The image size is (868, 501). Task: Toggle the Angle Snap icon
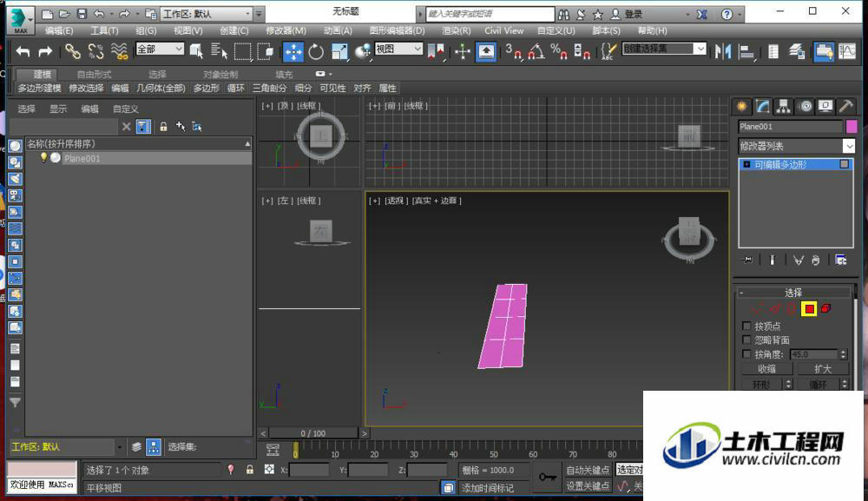coord(536,51)
